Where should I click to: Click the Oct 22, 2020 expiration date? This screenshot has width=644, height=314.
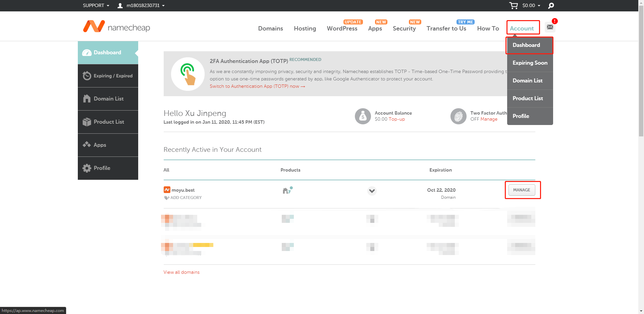(441, 190)
